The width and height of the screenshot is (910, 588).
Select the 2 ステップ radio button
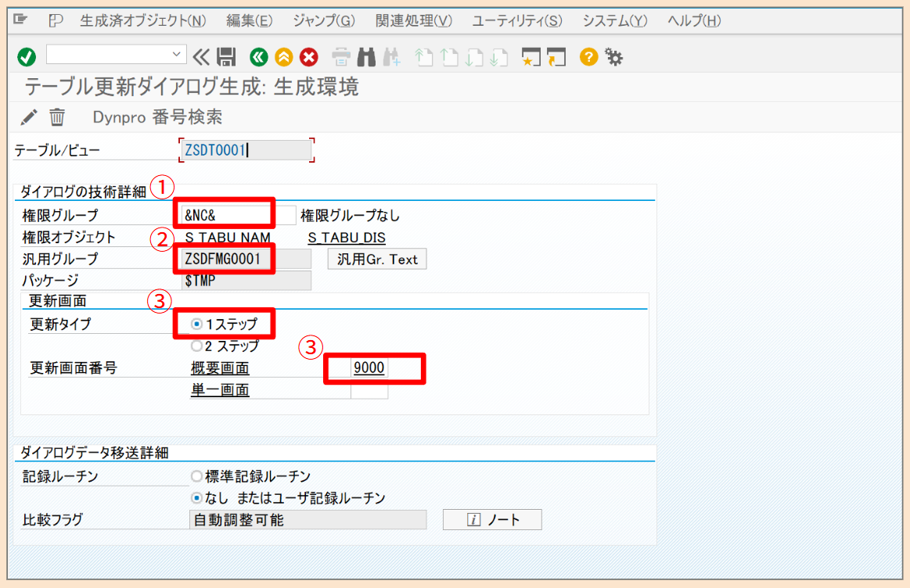pos(196,346)
